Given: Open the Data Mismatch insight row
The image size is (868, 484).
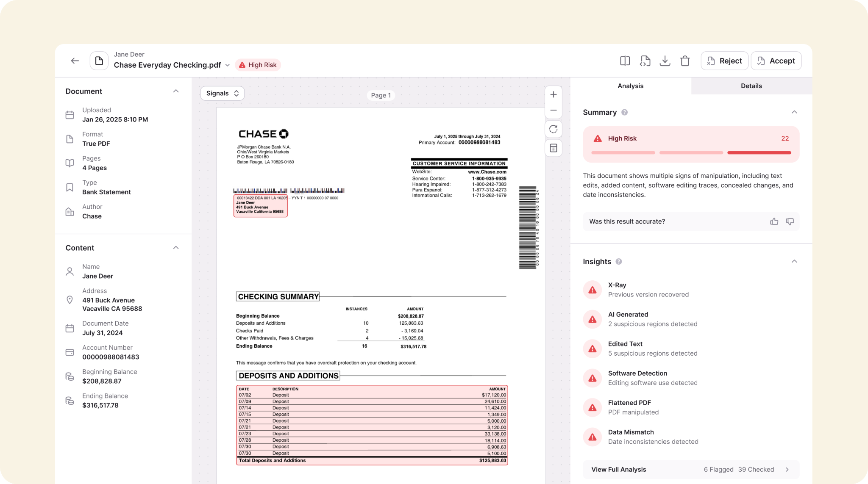Looking at the screenshot, I should (x=691, y=437).
